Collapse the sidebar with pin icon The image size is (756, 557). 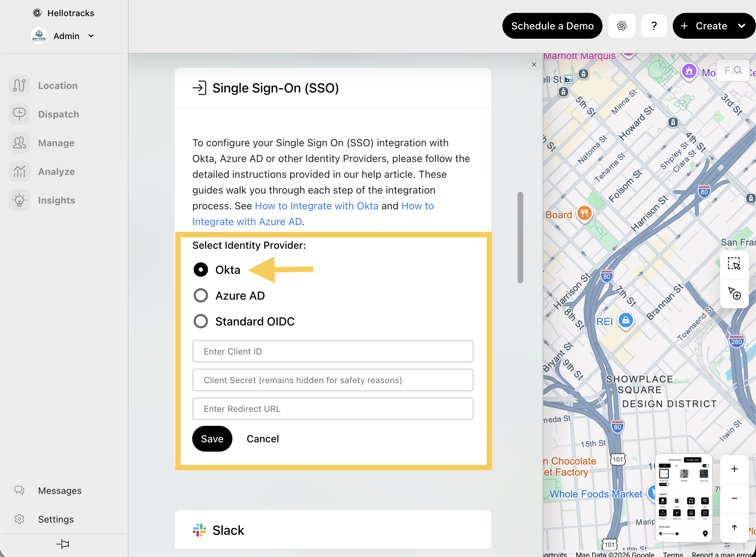[63, 544]
